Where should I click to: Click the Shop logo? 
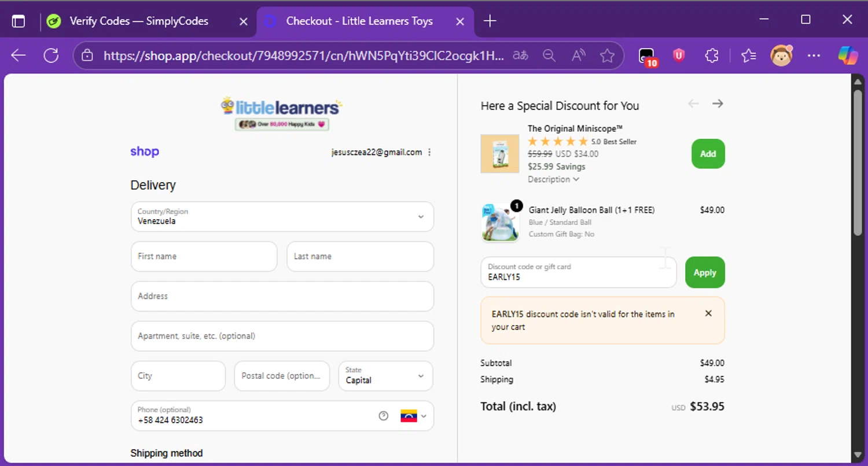click(x=145, y=151)
